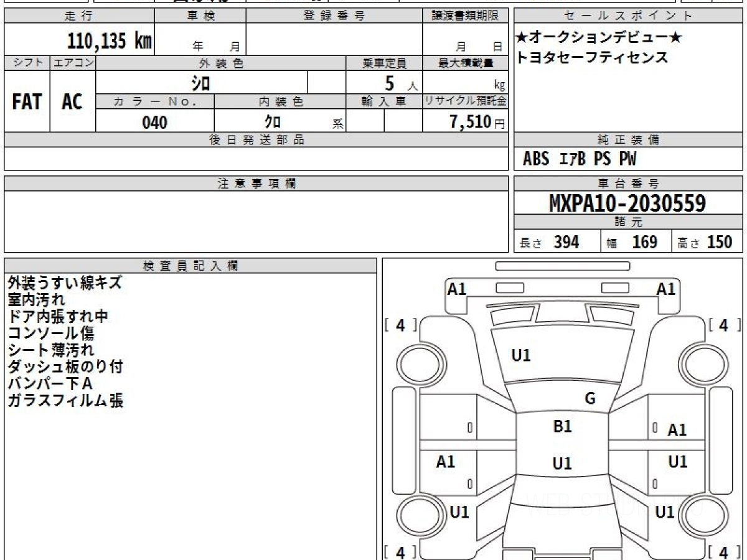Select the シフト header label
This screenshot has height=560, width=747.
[x=27, y=63]
